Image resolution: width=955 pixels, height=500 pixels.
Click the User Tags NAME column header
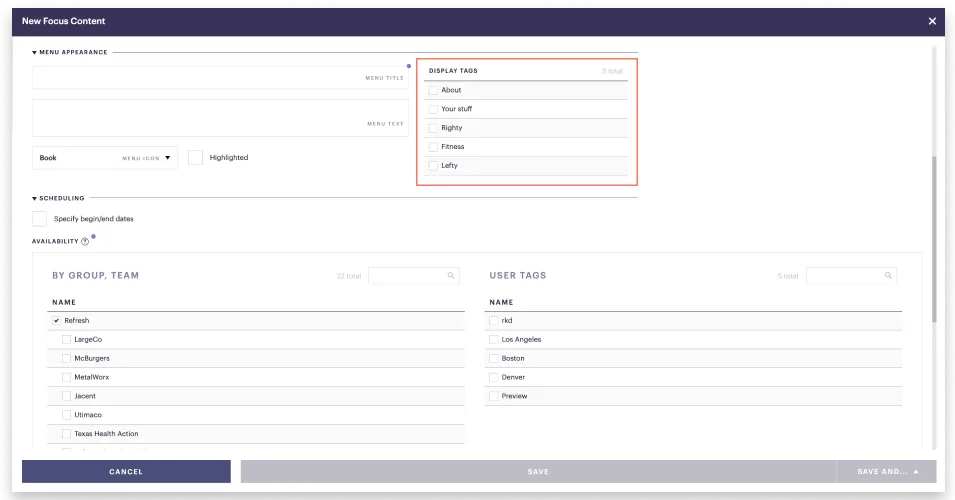501,302
